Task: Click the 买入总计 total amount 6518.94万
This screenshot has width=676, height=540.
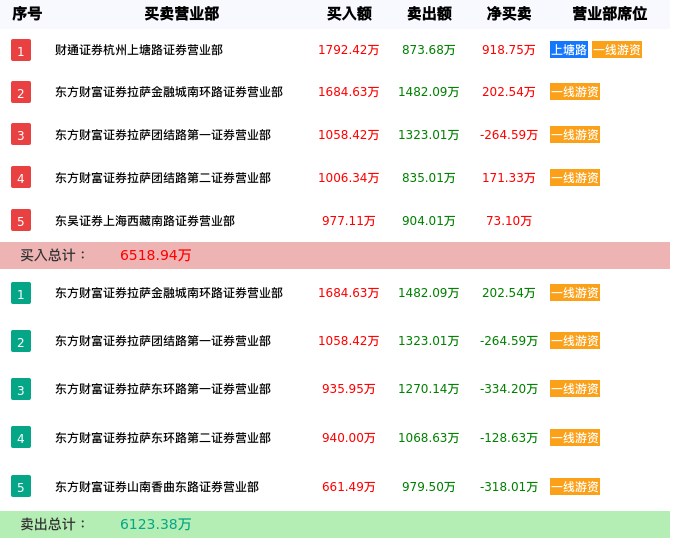Action: click(x=156, y=255)
